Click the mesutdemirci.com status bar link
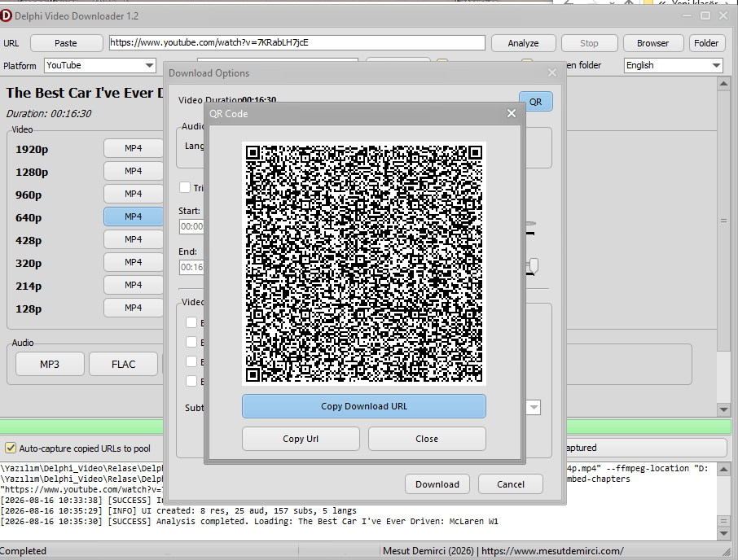The image size is (738, 560). (x=552, y=550)
